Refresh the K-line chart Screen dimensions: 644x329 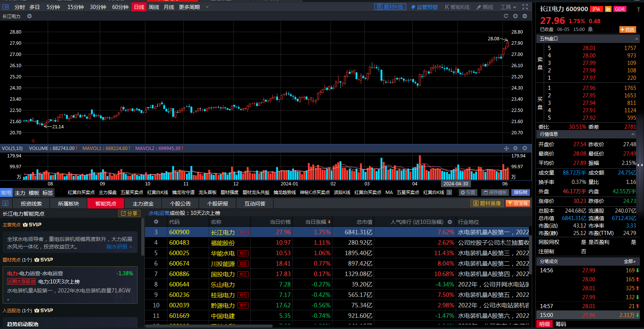tap(506, 16)
